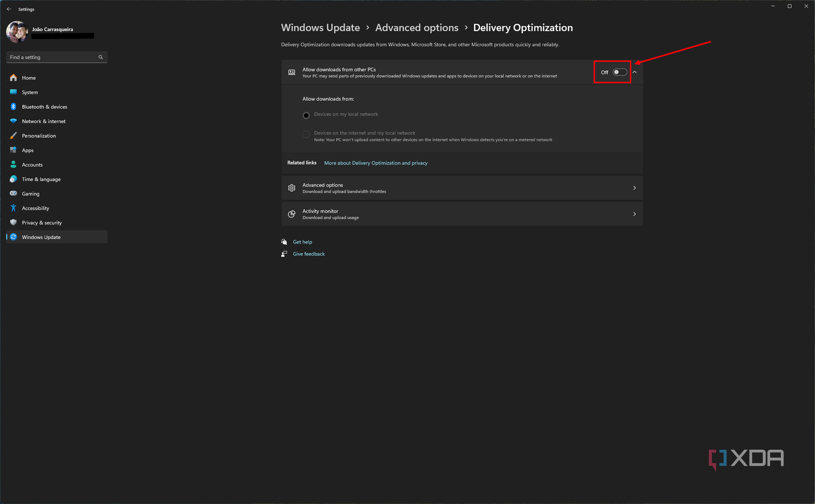
Task: Click the Accessibility figure icon
Action: pos(13,208)
